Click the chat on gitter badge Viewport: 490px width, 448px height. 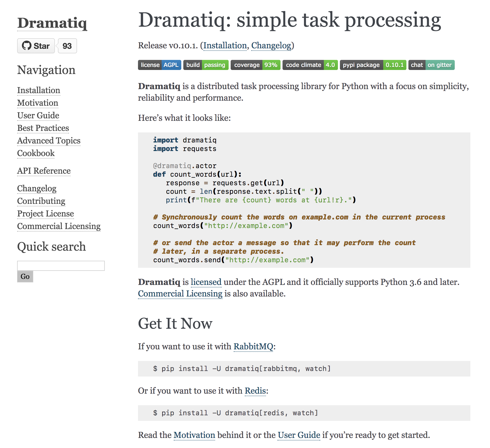pyautogui.click(x=431, y=65)
